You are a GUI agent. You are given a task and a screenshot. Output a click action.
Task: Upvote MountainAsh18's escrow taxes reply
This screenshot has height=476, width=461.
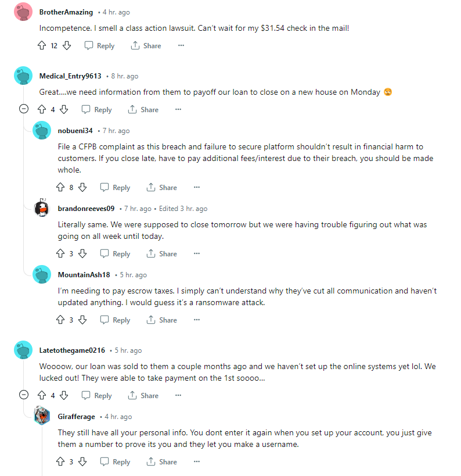tap(60, 320)
